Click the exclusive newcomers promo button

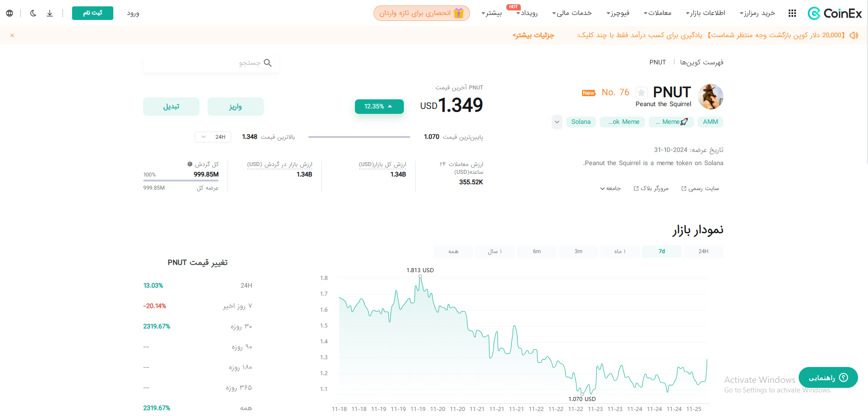click(x=422, y=13)
